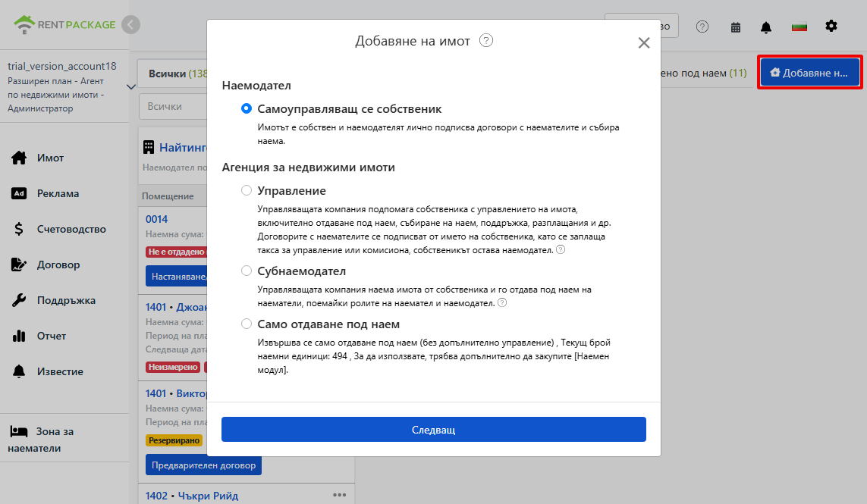Click the RentPackage logo

pyautogui.click(x=64, y=25)
